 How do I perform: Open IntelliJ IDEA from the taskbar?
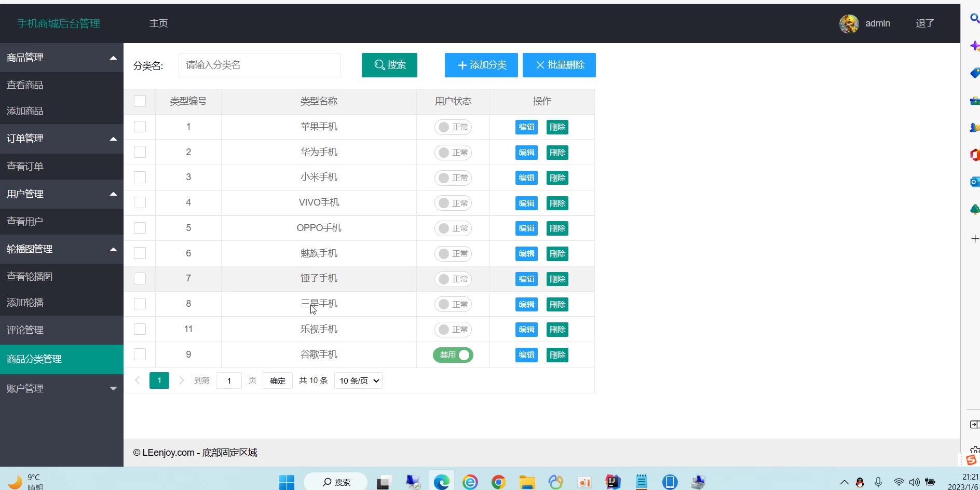613,482
